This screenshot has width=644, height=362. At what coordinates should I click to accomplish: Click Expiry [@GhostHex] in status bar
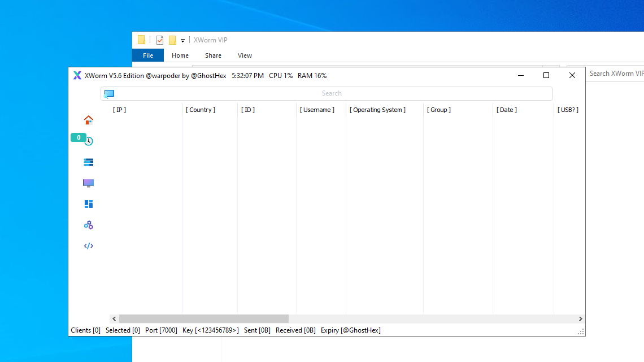tap(351, 330)
